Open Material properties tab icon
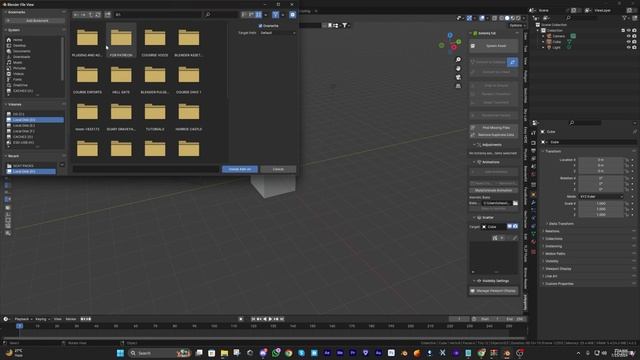The image size is (640, 360). 533,242
